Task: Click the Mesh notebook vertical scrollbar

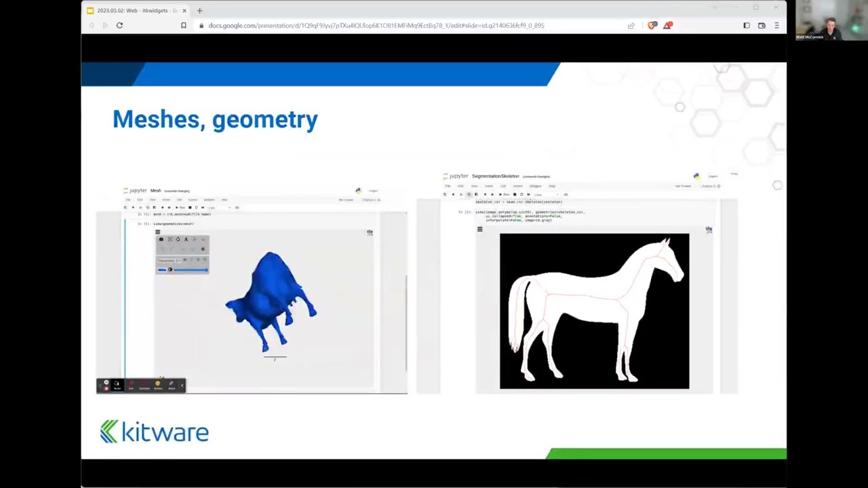Action: click(x=406, y=323)
